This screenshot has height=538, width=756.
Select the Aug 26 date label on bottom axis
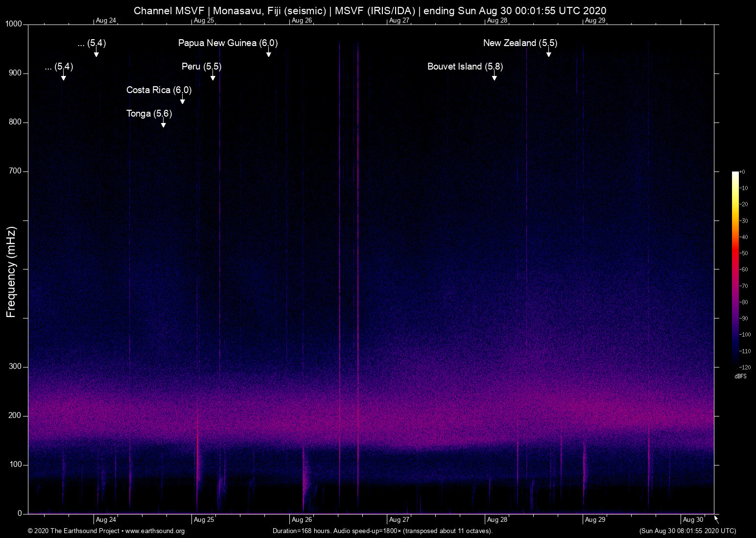point(303,519)
